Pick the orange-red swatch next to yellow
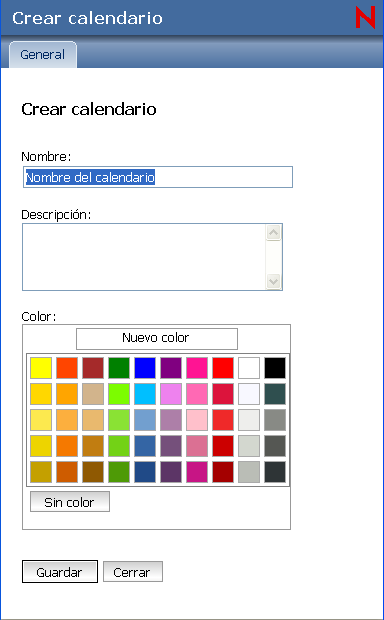The height and width of the screenshot is (620, 384). pyautogui.click(x=67, y=368)
